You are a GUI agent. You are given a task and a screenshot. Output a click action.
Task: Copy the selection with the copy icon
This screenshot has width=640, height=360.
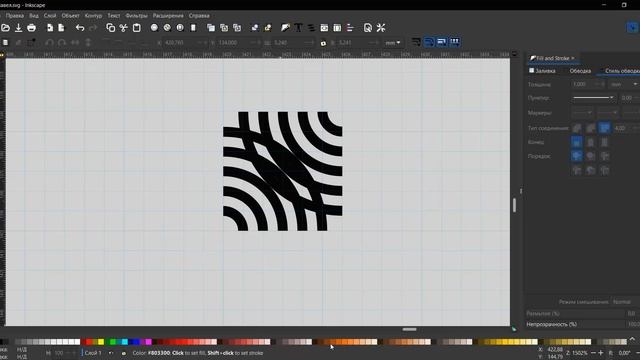[110, 28]
